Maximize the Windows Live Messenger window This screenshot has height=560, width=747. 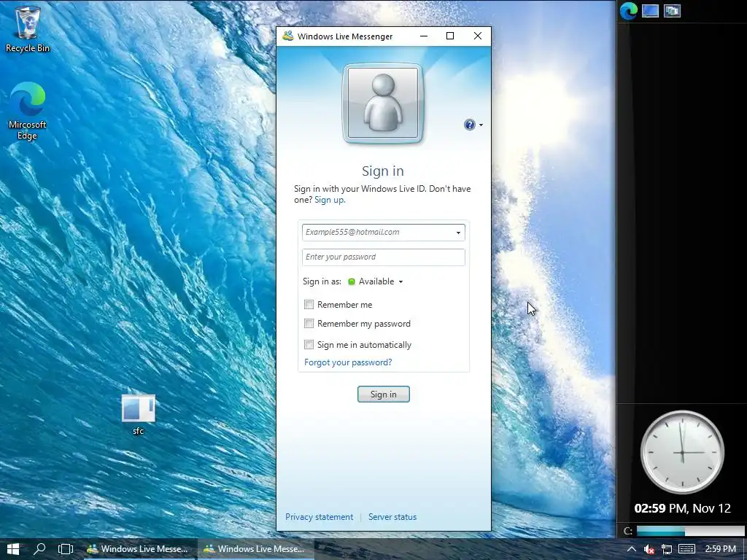point(450,36)
